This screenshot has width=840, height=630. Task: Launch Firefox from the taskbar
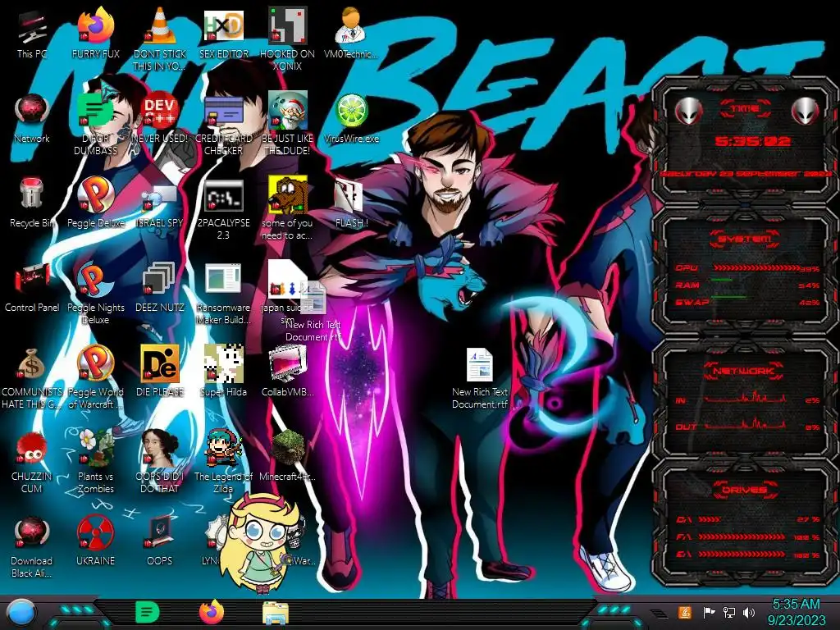[x=212, y=612]
